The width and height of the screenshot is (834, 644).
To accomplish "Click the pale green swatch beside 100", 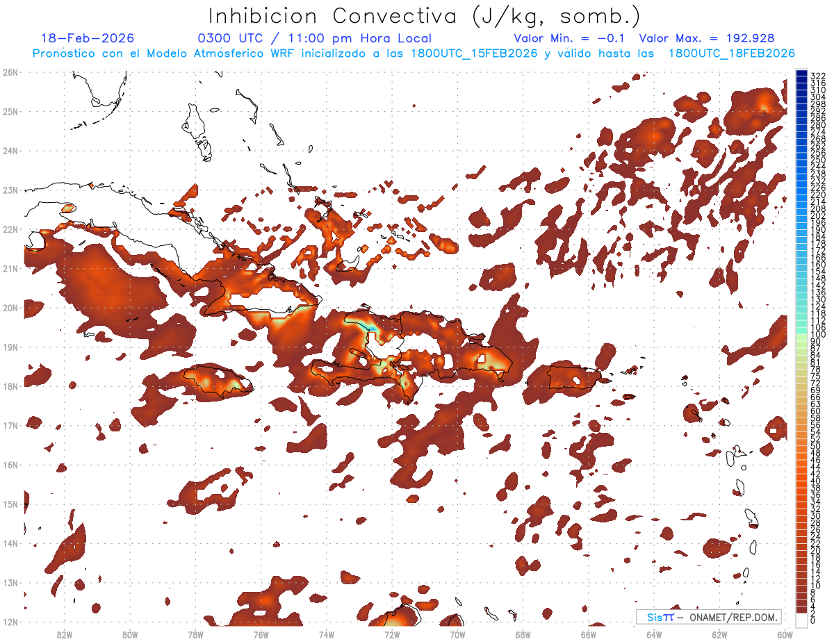I will pos(802,336).
